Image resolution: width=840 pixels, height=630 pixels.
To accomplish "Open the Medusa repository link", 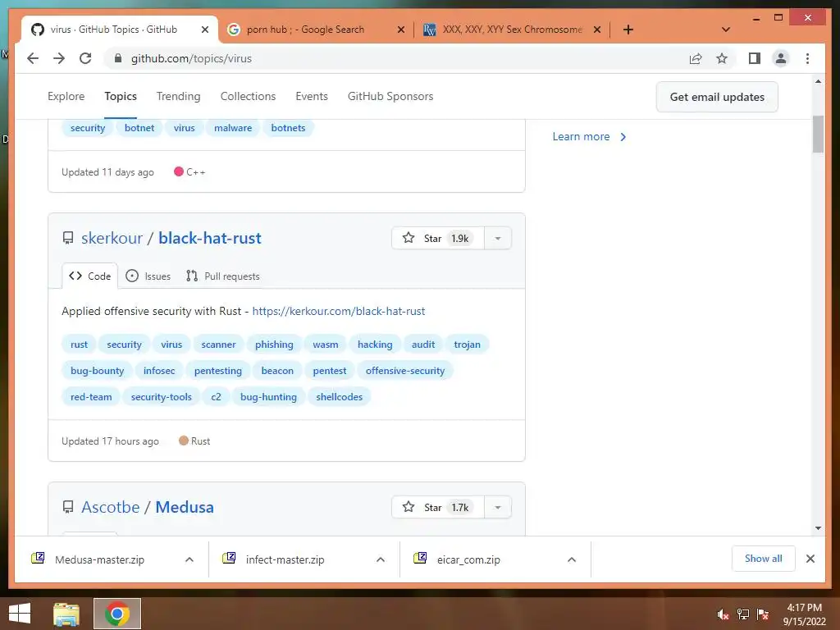I will point(185,507).
